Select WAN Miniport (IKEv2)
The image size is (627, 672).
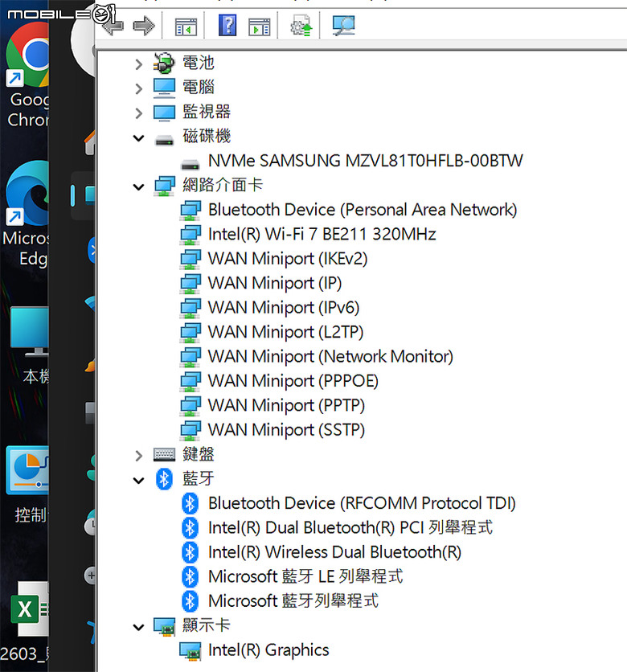coord(288,259)
